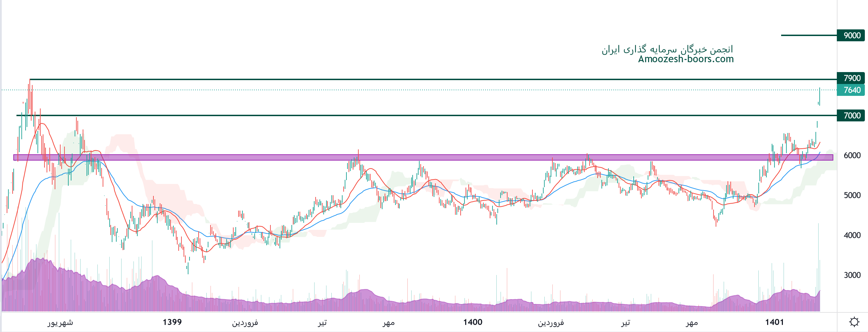Select the horizontal line at 7900
868x332 pixels.
[x=420, y=79]
